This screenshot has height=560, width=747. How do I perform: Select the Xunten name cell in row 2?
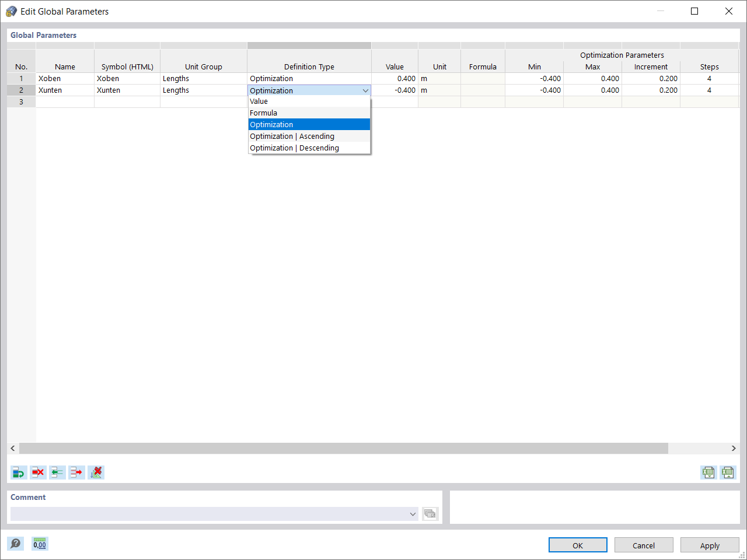65,90
